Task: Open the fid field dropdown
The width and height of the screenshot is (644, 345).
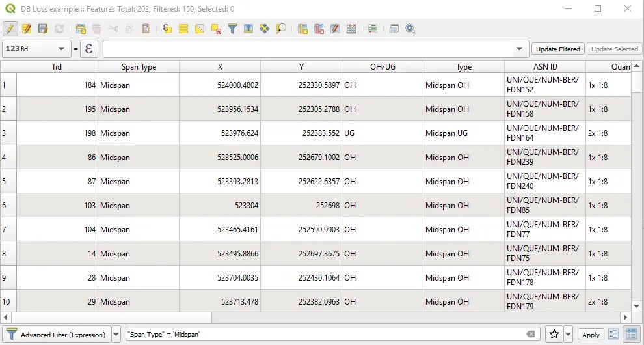Action: click(x=36, y=49)
